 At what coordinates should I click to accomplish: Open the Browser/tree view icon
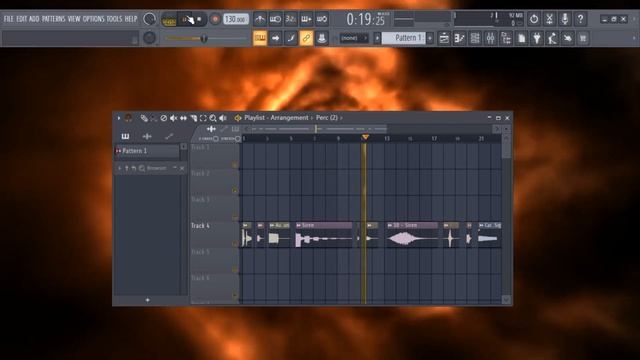506,38
